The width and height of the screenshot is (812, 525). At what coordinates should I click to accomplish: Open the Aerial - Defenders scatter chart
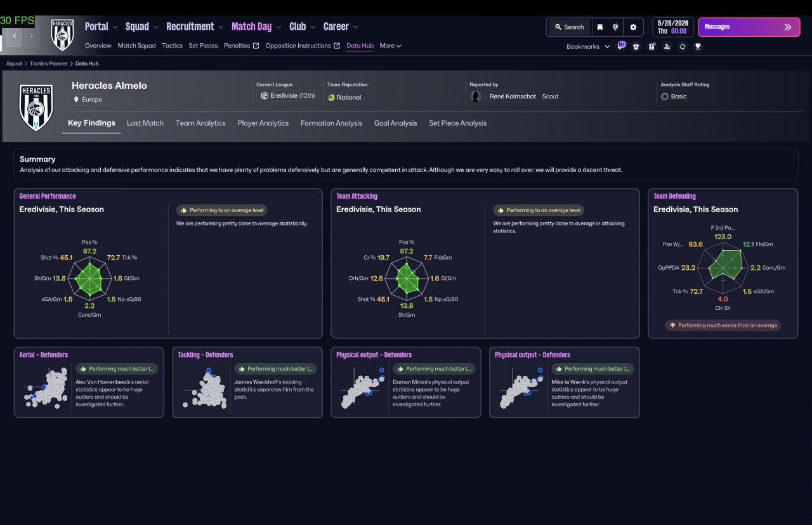(x=46, y=388)
